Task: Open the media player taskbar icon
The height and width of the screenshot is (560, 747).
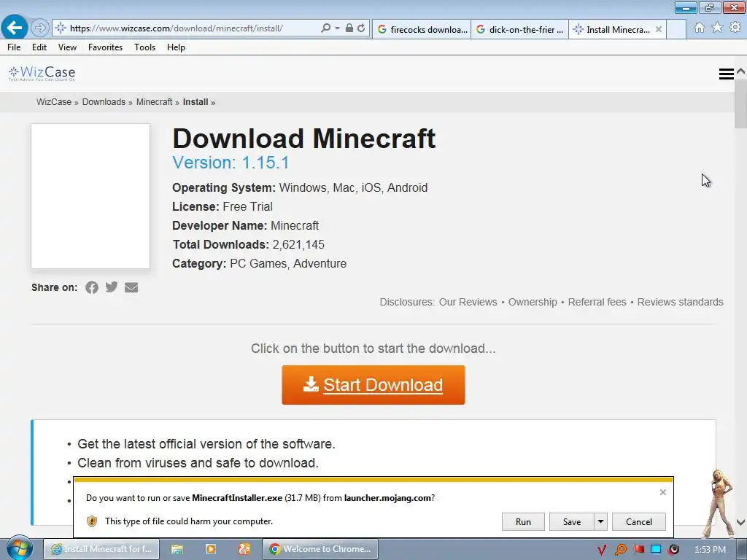Action: coord(211,549)
